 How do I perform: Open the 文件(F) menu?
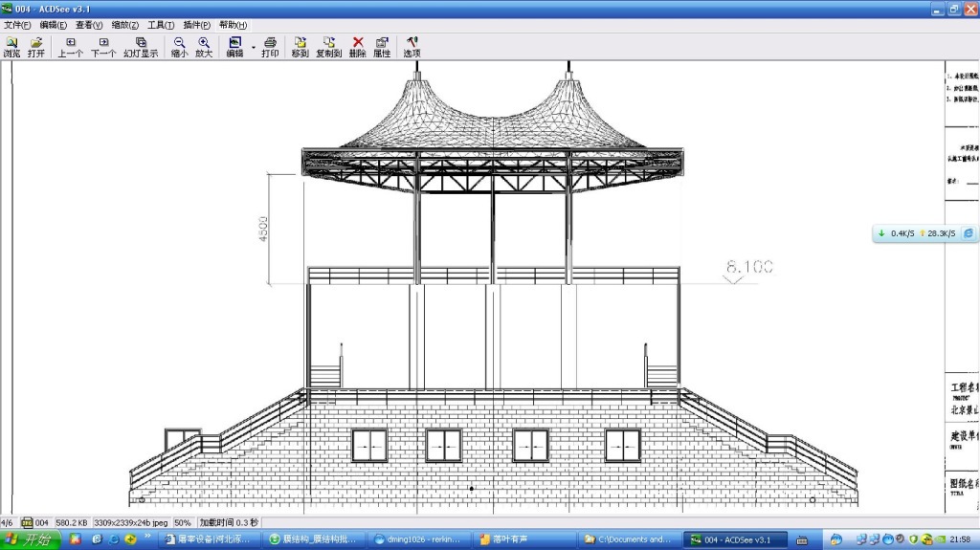[17, 25]
